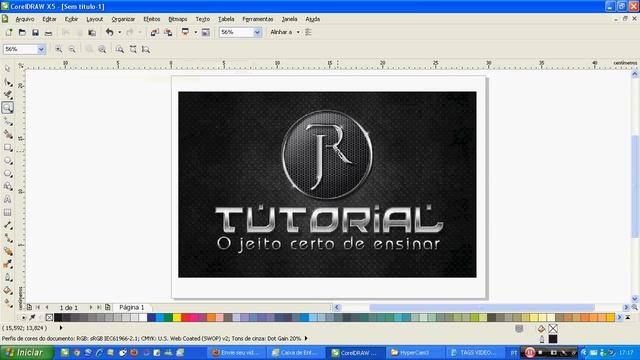Pick the white swatch in the color palette
This screenshot has width=640, height=360.
pos(142,317)
